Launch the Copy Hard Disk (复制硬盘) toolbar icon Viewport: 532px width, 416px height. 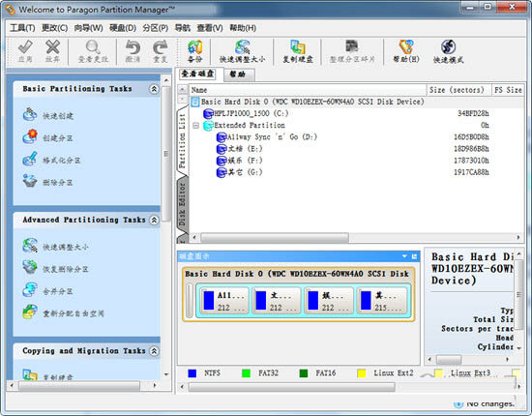298,51
